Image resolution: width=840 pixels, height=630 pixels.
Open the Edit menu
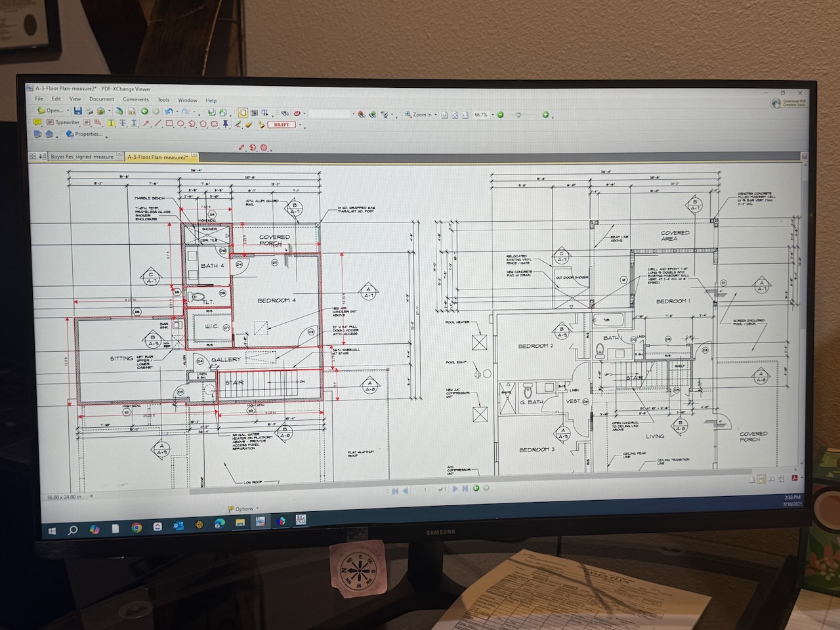[x=56, y=99]
